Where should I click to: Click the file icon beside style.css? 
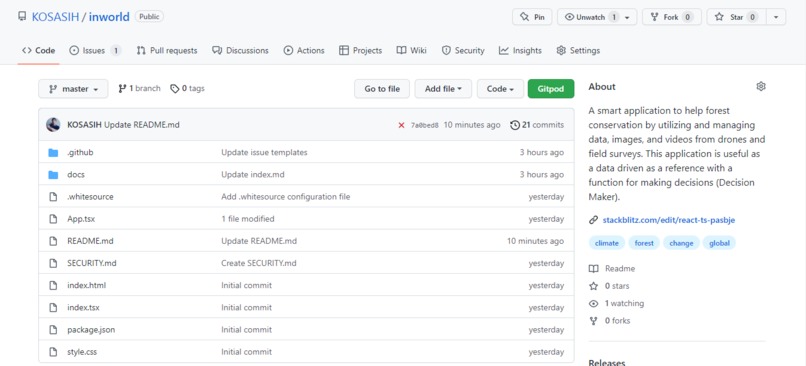click(x=53, y=352)
